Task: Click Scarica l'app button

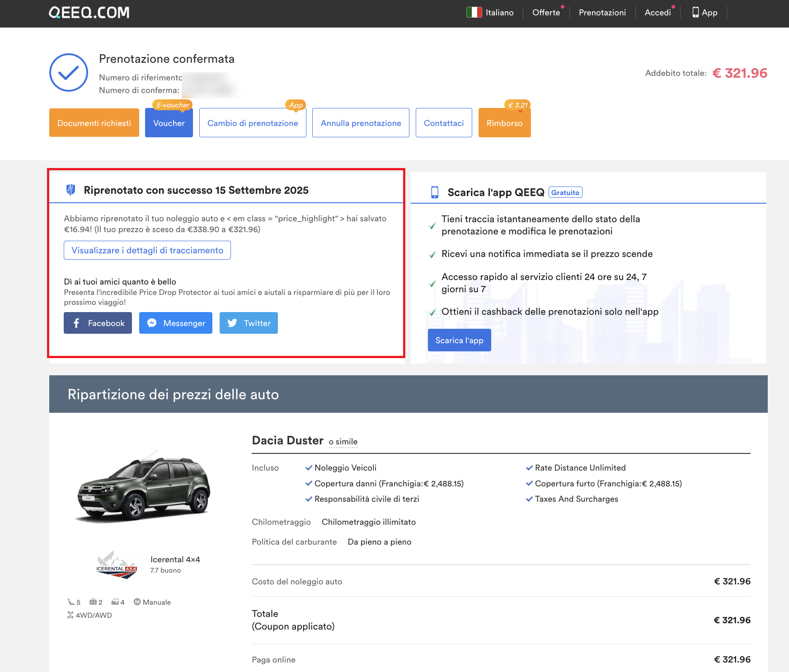Action: [460, 340]
